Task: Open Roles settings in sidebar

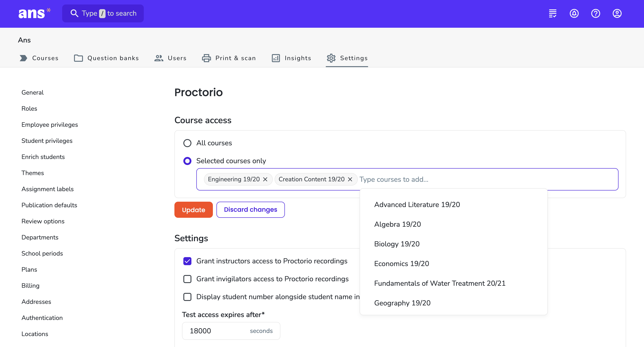Action: coord(29,108)
